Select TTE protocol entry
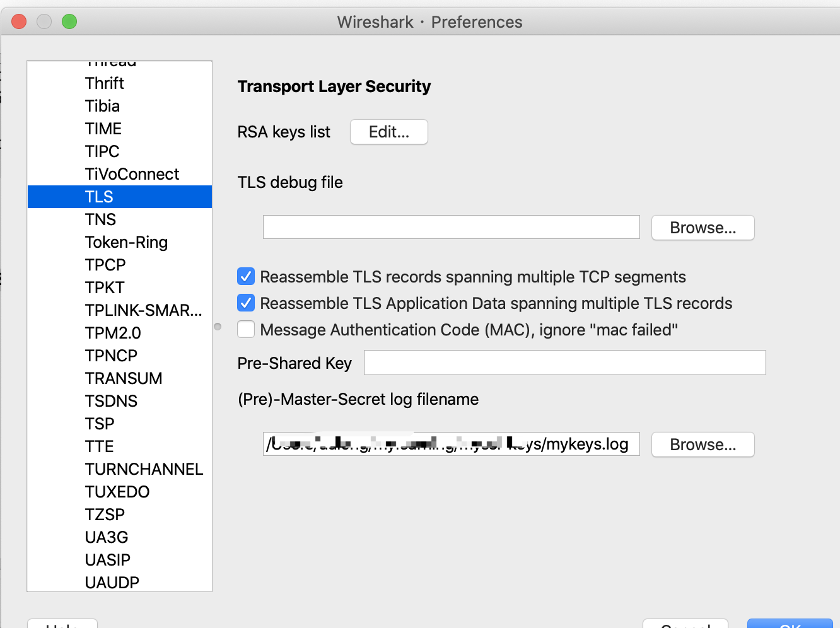840x628 pixels. point(120,446)
